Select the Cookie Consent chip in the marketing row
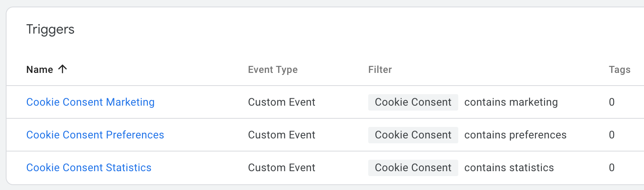This screenshot has height=190, width=644. [x=413, y=102]
